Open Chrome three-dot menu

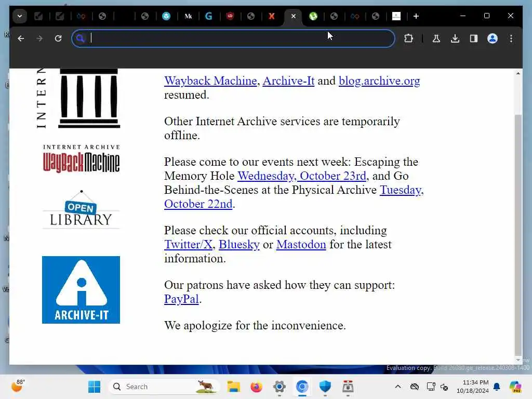(x=511, y=38)
